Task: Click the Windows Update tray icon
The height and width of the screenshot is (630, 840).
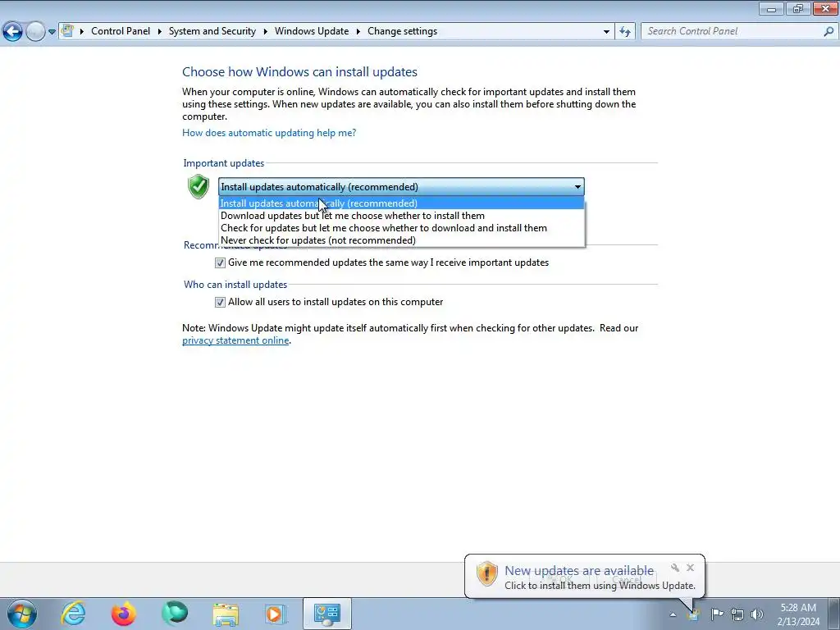Action: click(693, 614)
